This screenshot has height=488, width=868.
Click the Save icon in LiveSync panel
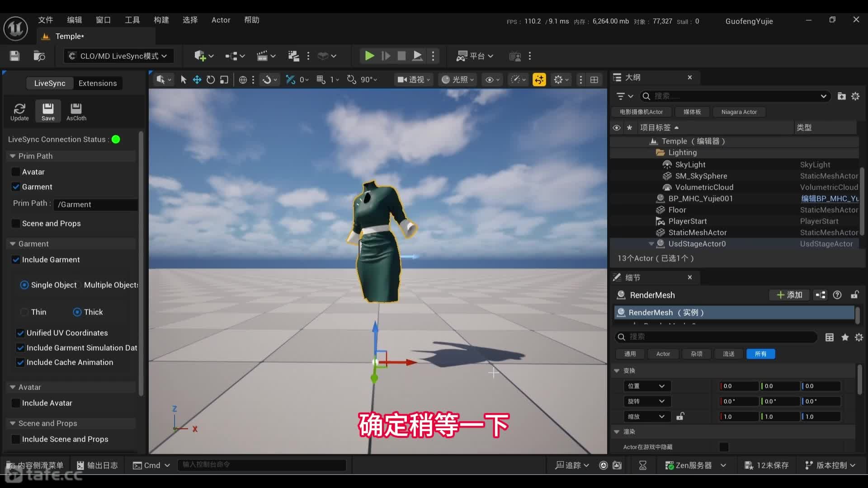(47, 109)
